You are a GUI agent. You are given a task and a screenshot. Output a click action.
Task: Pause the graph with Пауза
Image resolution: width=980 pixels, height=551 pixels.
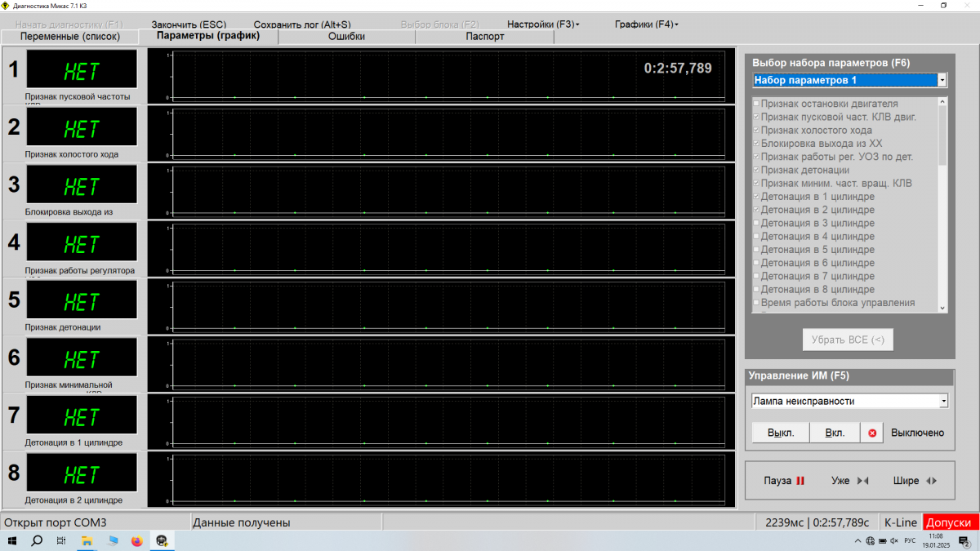pyautogui.click(x=784, y=481)
